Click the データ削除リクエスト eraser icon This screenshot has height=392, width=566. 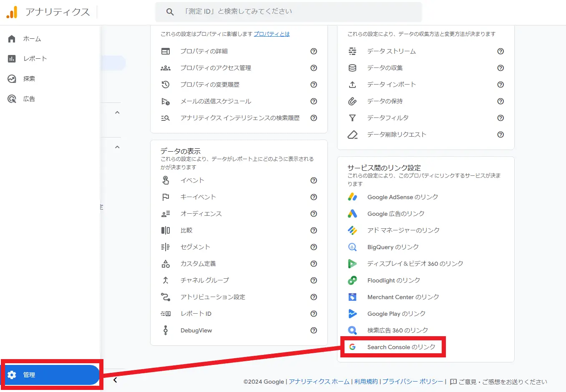coord(352,135)
